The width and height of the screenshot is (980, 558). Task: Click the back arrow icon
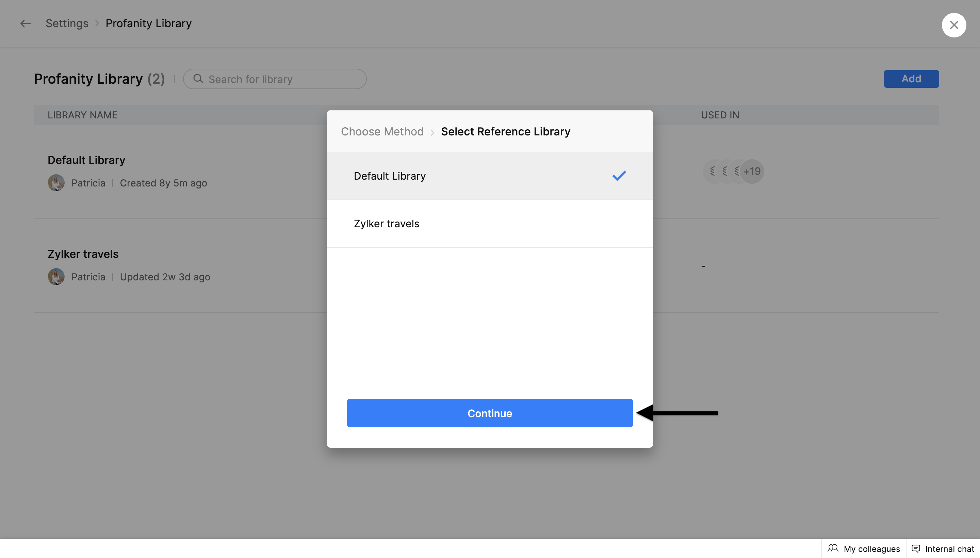[x=25, y=24]
